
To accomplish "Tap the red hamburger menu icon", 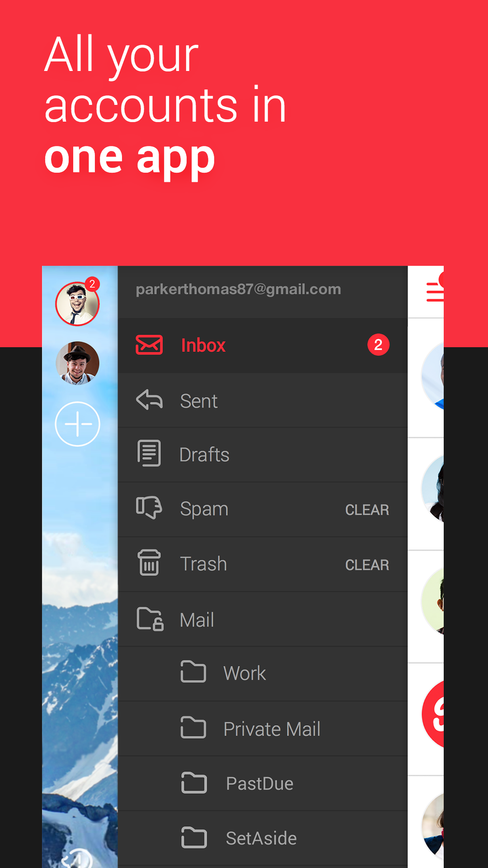I will point(435,292).
